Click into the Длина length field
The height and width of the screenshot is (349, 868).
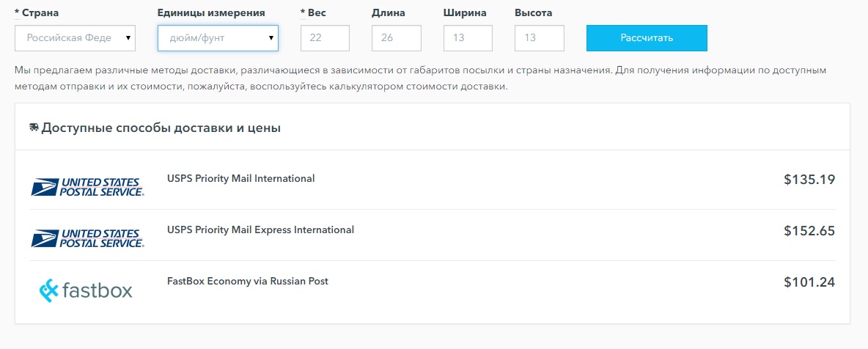397,38
